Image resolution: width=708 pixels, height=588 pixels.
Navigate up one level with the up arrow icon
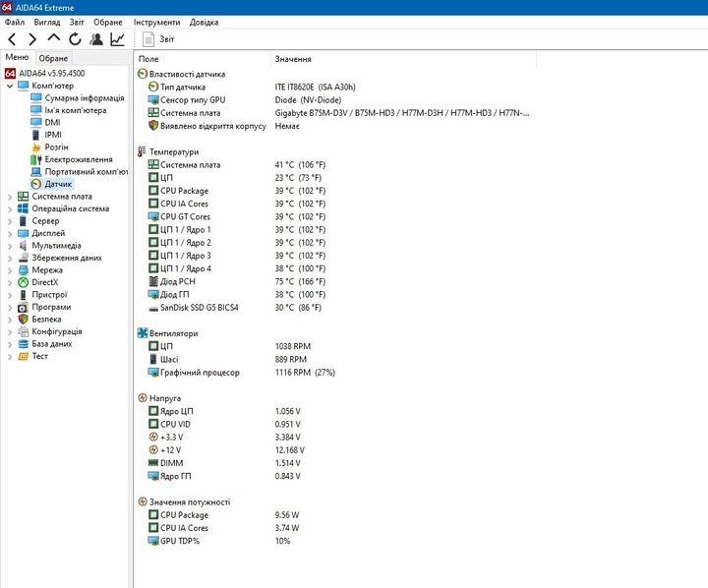[x=54, y=38]
